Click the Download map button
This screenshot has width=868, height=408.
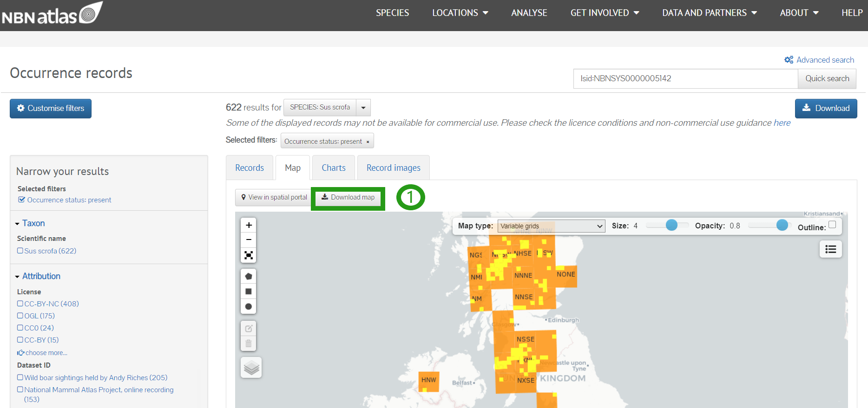tap(348, 198)
